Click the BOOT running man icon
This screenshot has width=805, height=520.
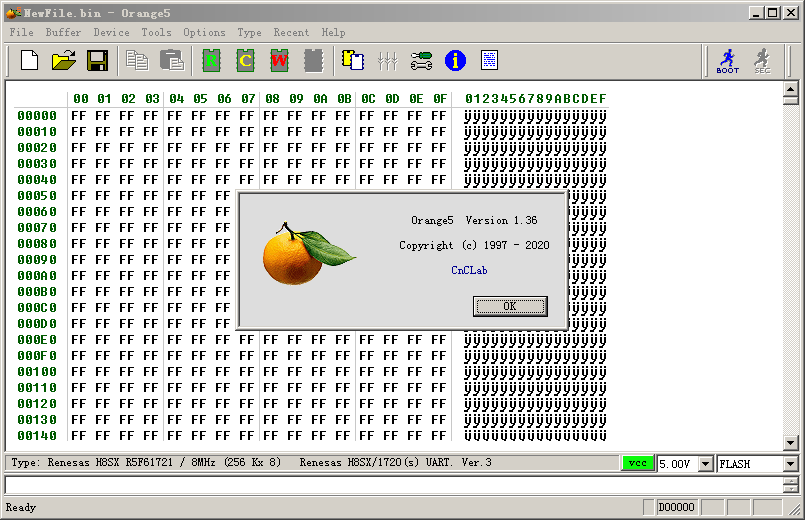727,61
